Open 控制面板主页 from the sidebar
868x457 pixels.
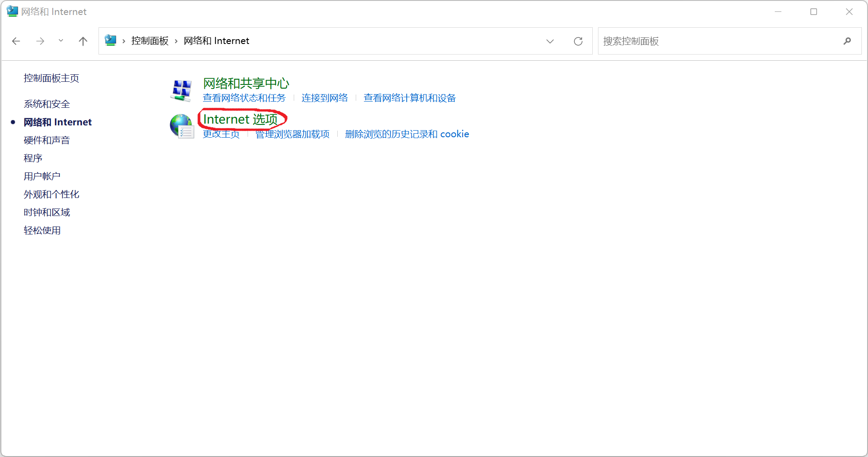pyautogui.click(x=51, y=78)
